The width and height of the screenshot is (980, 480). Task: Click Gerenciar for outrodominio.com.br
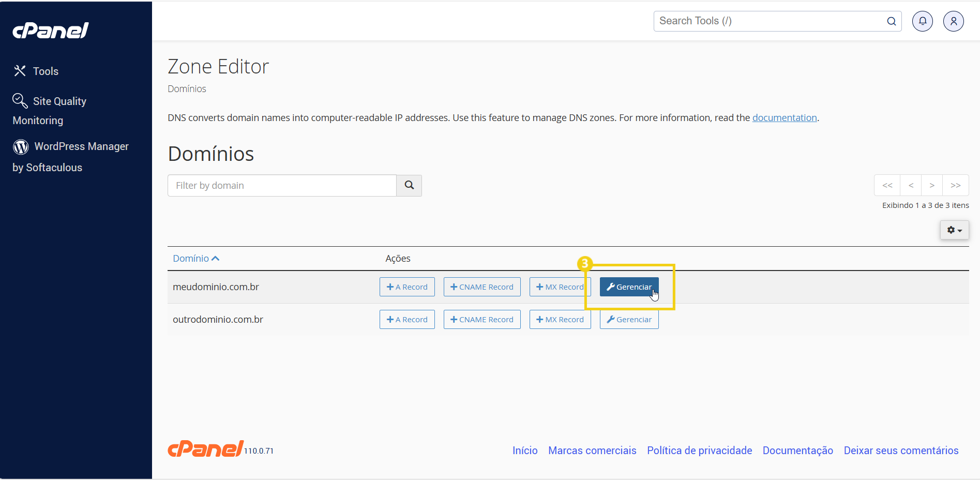pyautogui.click(x=629, y=319)
